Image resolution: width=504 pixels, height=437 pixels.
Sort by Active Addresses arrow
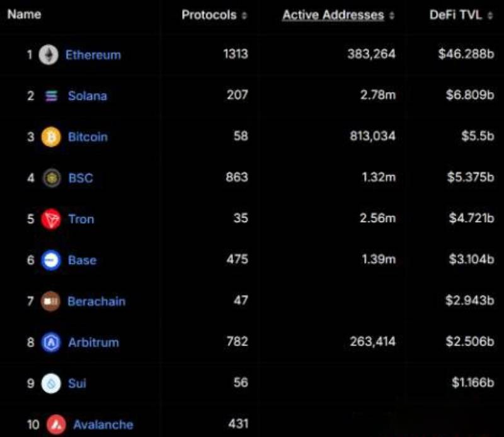coord(392,16)
